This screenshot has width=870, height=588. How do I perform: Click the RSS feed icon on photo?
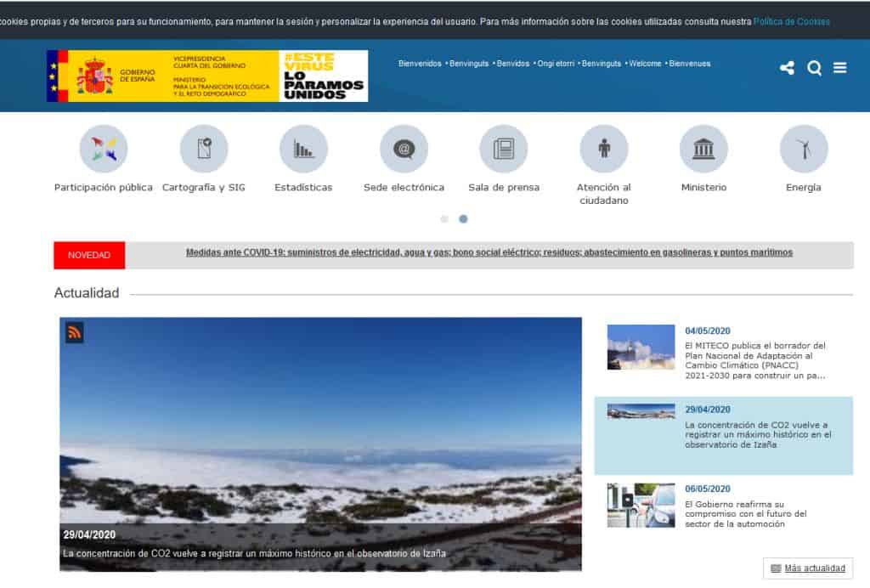point(75,333)
